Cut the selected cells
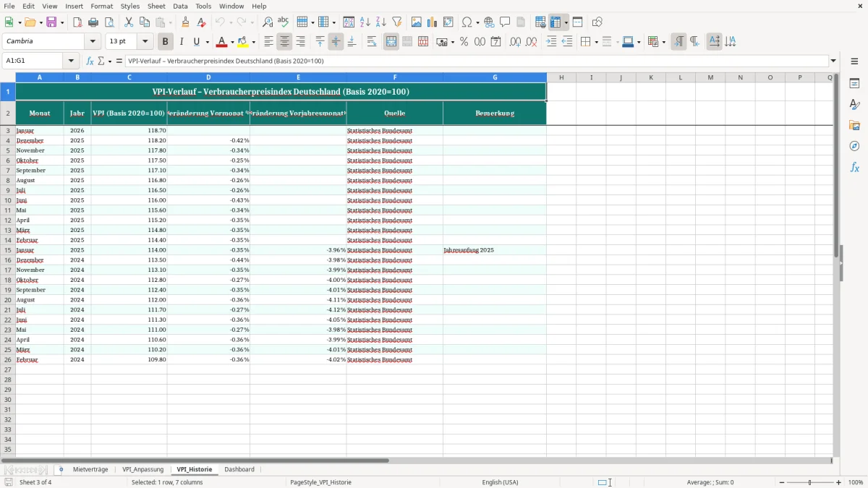The image size is (868, 488). 129,22
